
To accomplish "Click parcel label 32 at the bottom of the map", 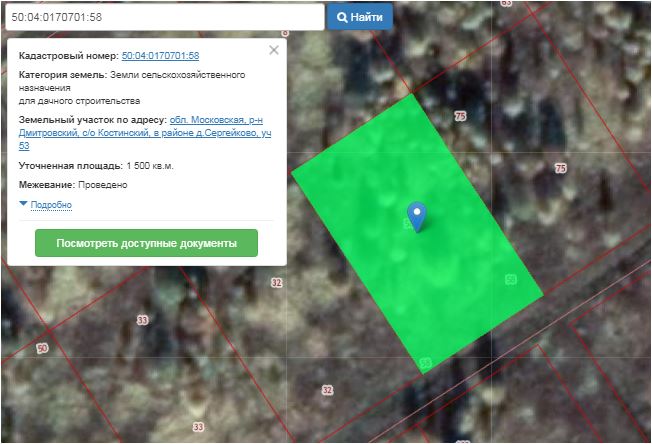I will pos(327,390).
